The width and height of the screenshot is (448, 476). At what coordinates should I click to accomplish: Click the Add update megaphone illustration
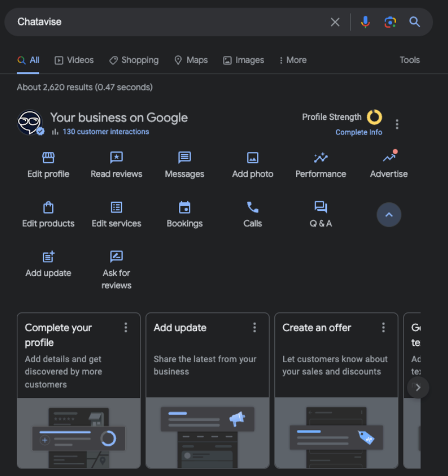pyautogui.click(x=207, y=433)
